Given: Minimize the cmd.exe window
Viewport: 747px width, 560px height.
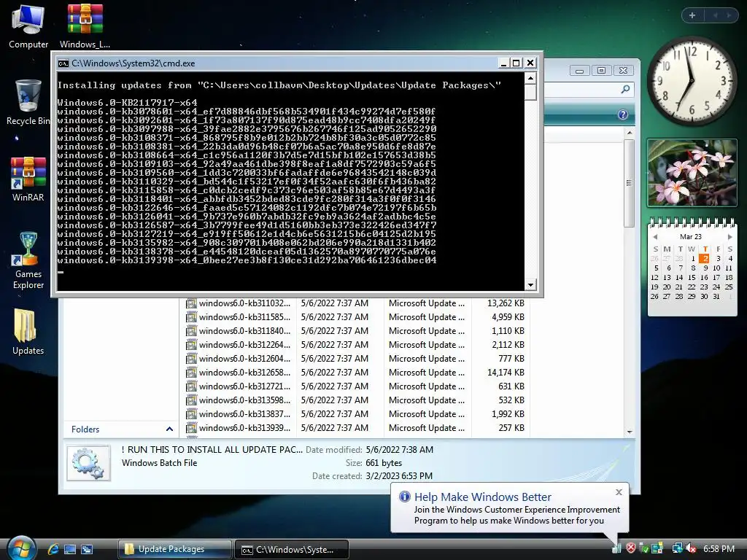Looking at the screenshot, I should (503, 63).
